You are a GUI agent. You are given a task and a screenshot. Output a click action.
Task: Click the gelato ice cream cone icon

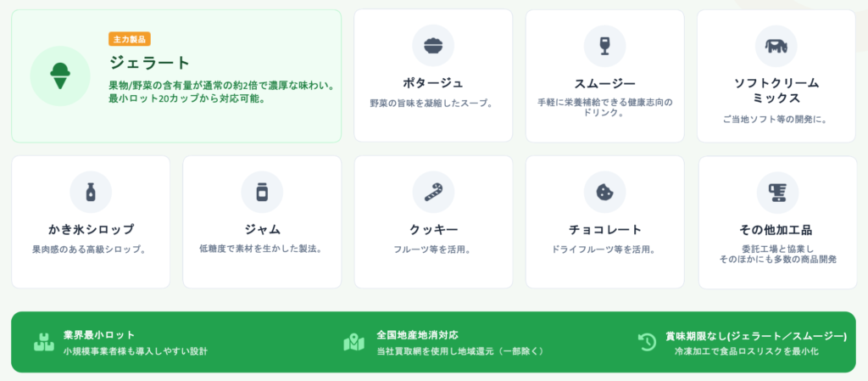coord(59,76)
